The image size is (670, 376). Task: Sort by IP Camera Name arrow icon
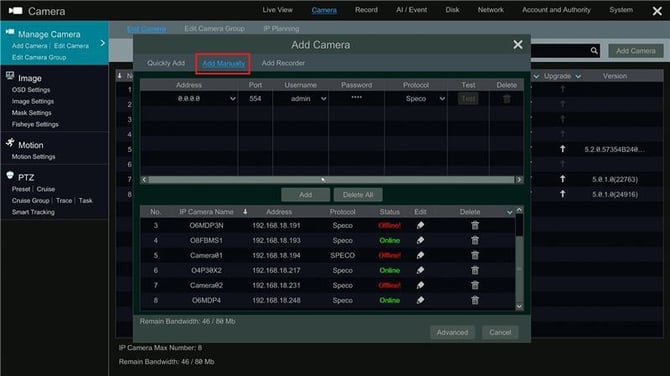[245, 212]
